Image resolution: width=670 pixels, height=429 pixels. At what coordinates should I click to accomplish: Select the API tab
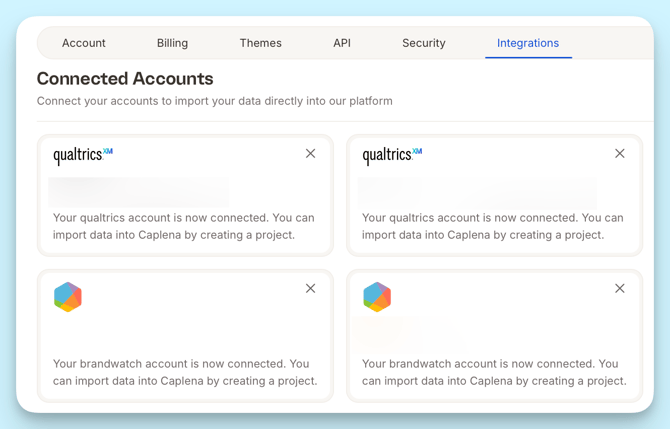click(x=342, y=43)
